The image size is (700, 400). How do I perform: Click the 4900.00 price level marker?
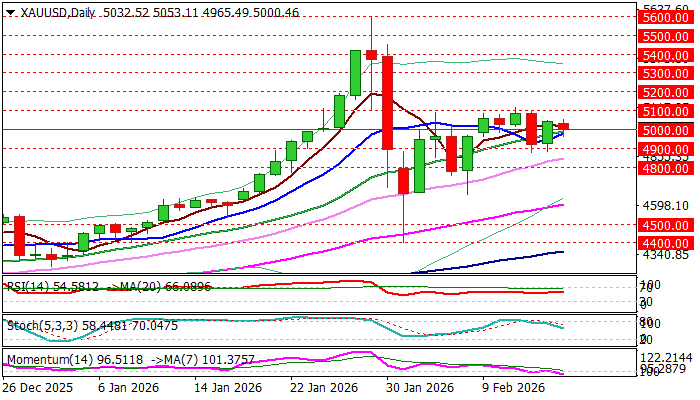pyautogui.click(x=668, y=149)
